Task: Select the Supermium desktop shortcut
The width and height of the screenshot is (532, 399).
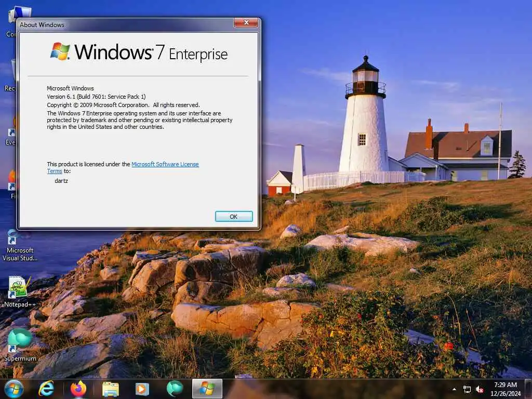Action: 20,345
